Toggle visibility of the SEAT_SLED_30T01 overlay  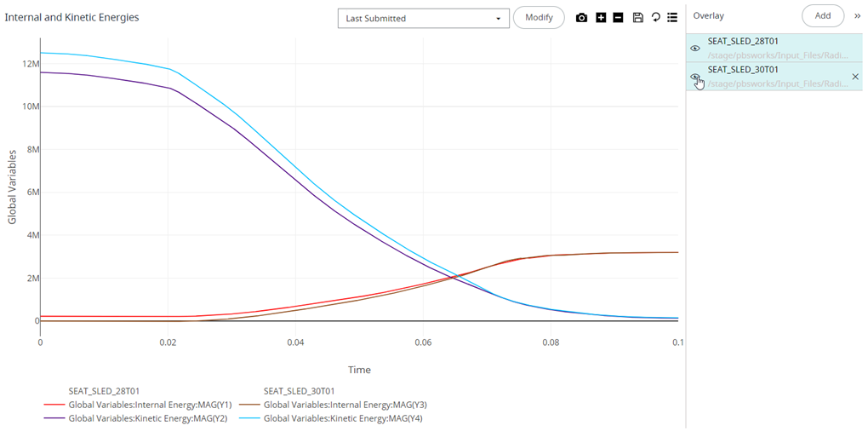[695, 77]
